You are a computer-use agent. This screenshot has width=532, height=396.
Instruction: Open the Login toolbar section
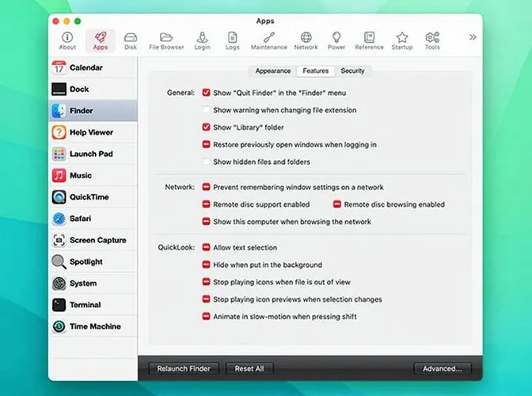pos(202,41)
